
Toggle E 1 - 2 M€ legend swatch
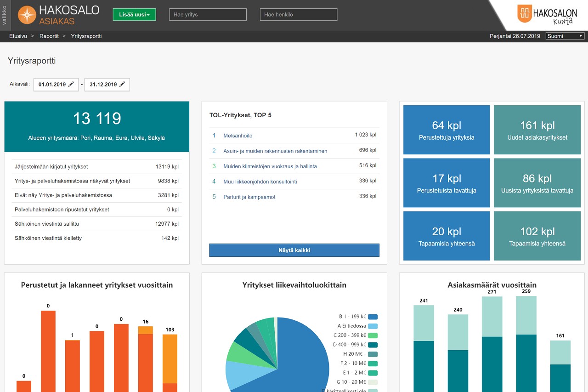point(373,373)
